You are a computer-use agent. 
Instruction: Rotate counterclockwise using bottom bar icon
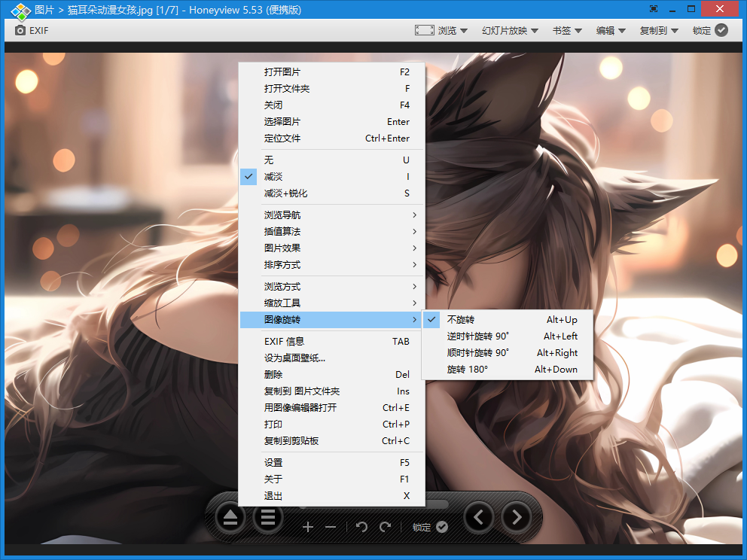click(x=361, y=527)
